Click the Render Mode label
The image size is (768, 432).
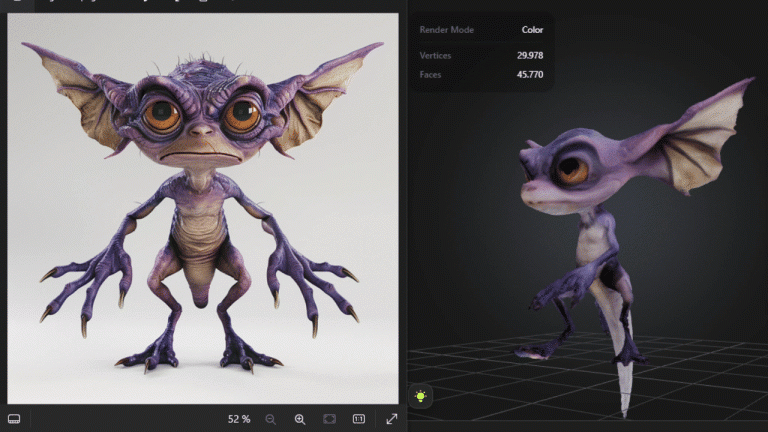pos(447,30)
